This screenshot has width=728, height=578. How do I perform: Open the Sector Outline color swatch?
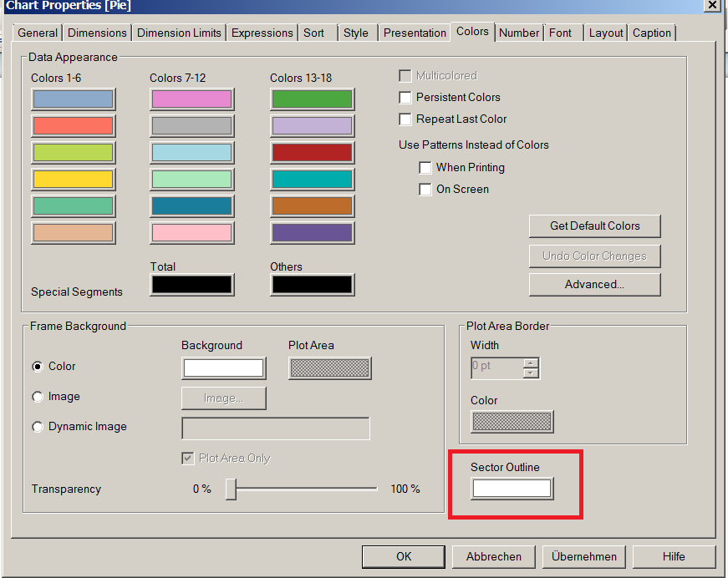pyautogui.click(x=512, y=489)
